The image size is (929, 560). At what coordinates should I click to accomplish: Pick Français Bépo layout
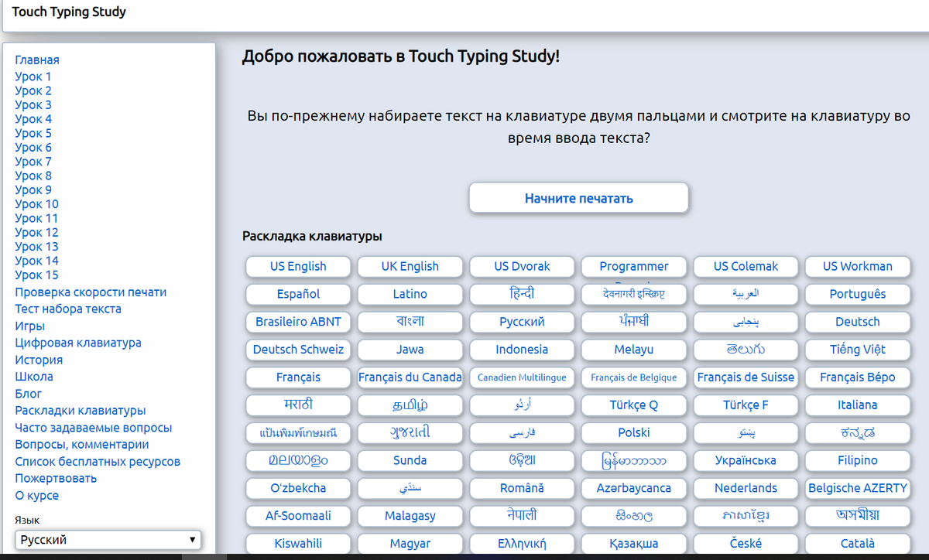[857, 377]
